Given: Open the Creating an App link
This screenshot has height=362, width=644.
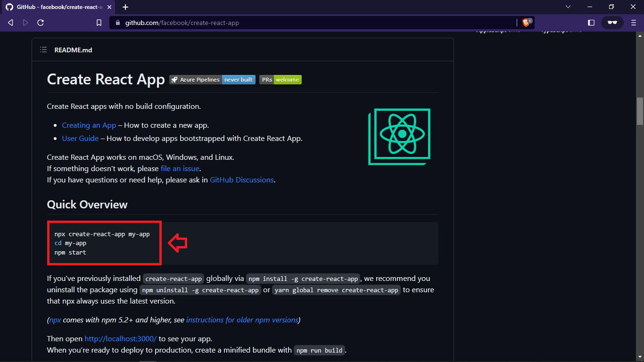Looking at the screenshot, I should [89, 125].
